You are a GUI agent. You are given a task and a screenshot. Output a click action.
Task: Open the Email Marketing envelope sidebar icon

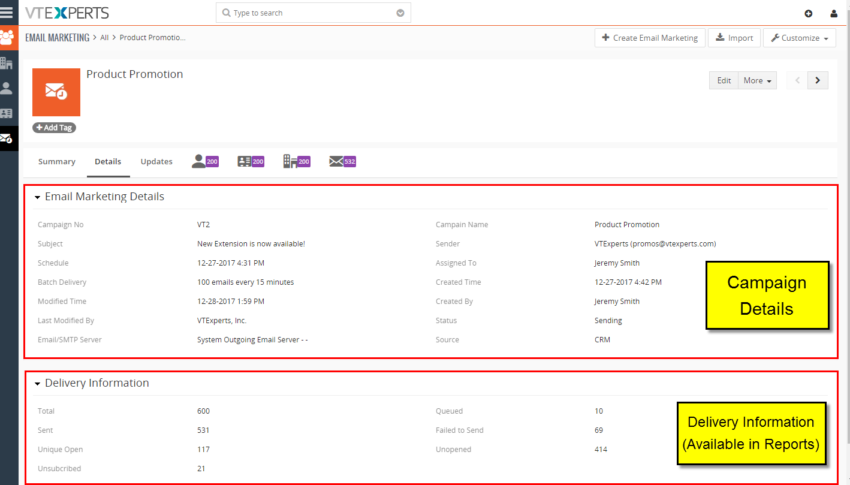click(7, 139)
